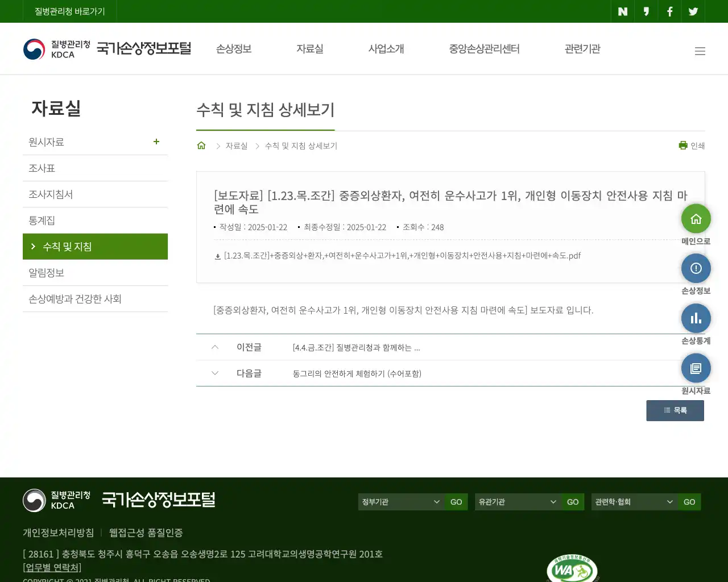Select 알림정보 in the sidebar
Viewport: 728px width, 582px height.
(95, 273)
